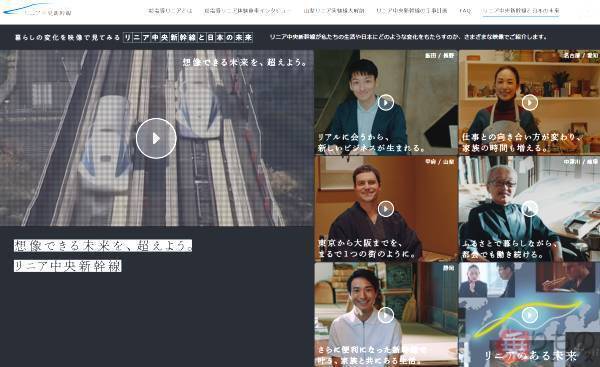600x367 pixels.
Task: Play the リニアのある未来 map video
Action: pos(530,315)
